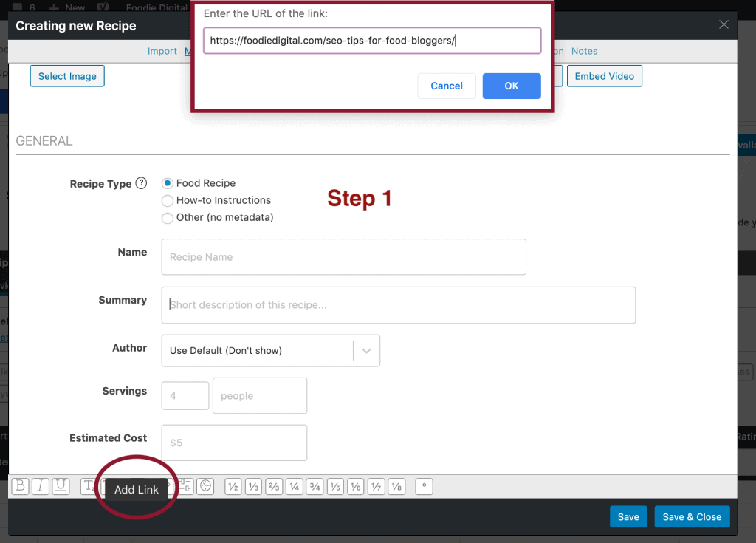The height and width of the screenshot is (543, 756).
Task: Insert the ⅐ fraction character
Action: 376,487
